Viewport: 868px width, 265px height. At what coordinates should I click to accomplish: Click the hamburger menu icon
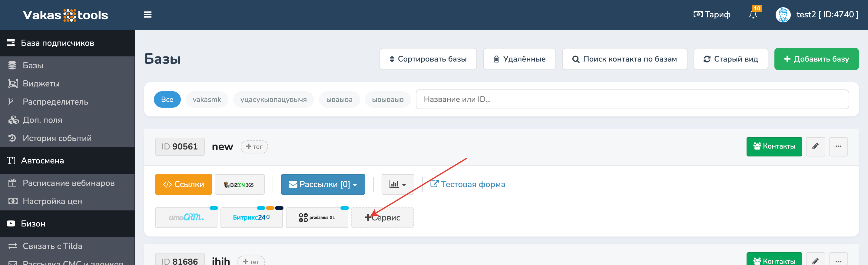tap(147, 15)
